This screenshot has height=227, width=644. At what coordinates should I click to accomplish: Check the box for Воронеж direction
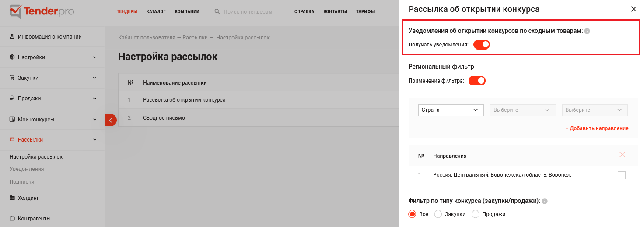click(622, 175)
